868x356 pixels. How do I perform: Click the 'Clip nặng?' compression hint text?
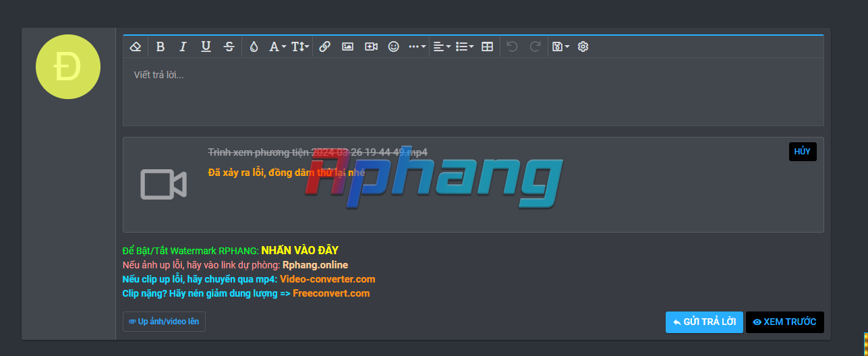point(206,293)
